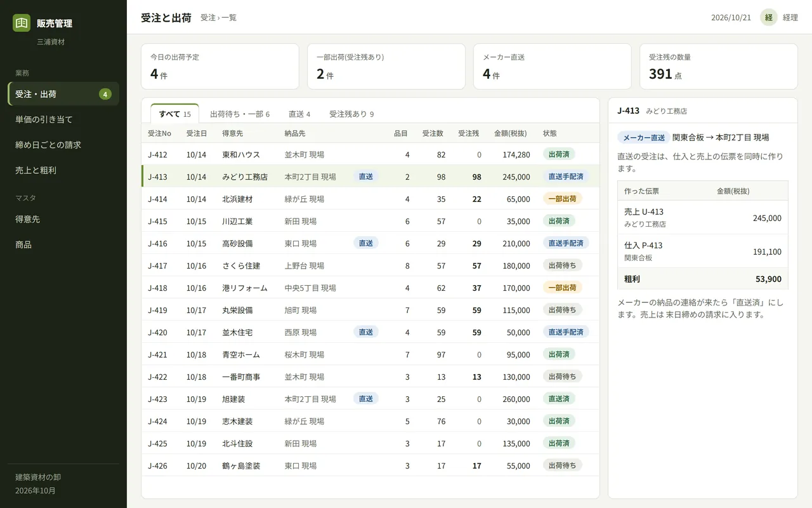This screenshot has height=508, width=812.
Task: Sort by 金額(税抜) column header
Action: pos(511,133)
